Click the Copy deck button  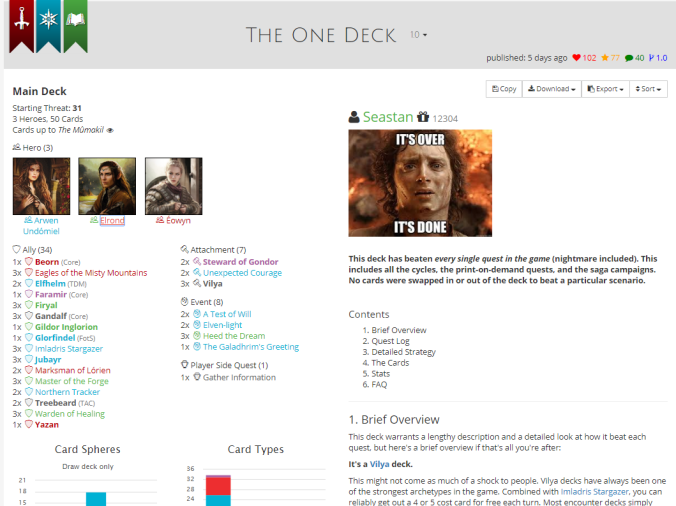(x=504, y=89)
